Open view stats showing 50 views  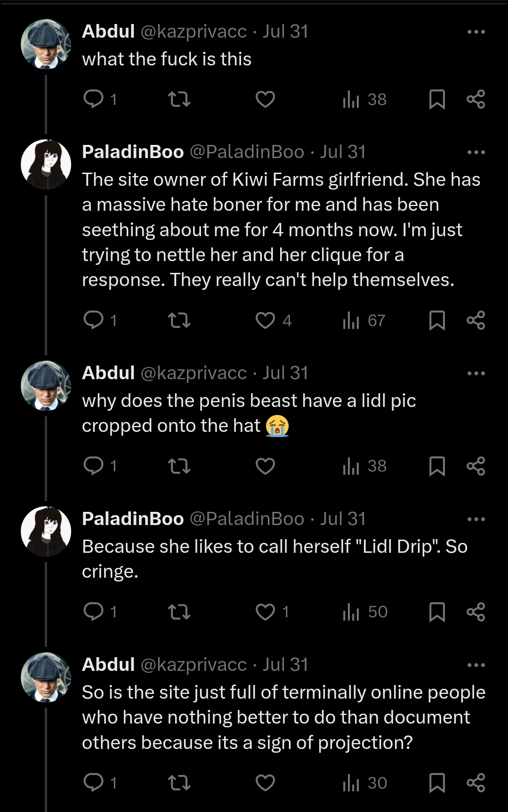click(x=365, y=612)
